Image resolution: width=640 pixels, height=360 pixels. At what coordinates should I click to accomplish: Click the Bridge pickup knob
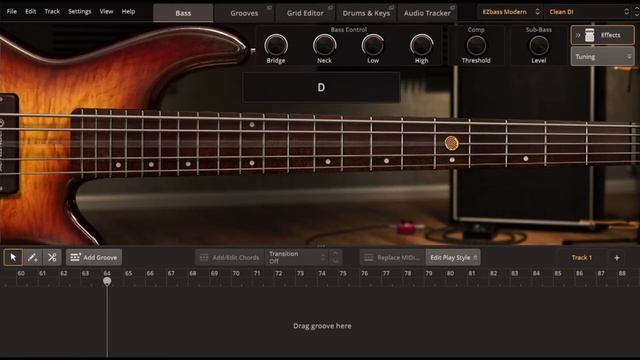[276, 45]
